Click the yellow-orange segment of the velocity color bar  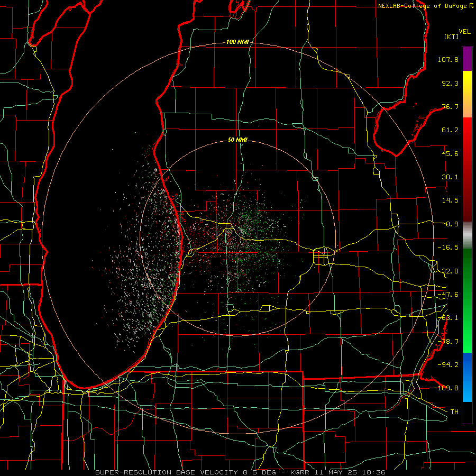pos(467,94)
